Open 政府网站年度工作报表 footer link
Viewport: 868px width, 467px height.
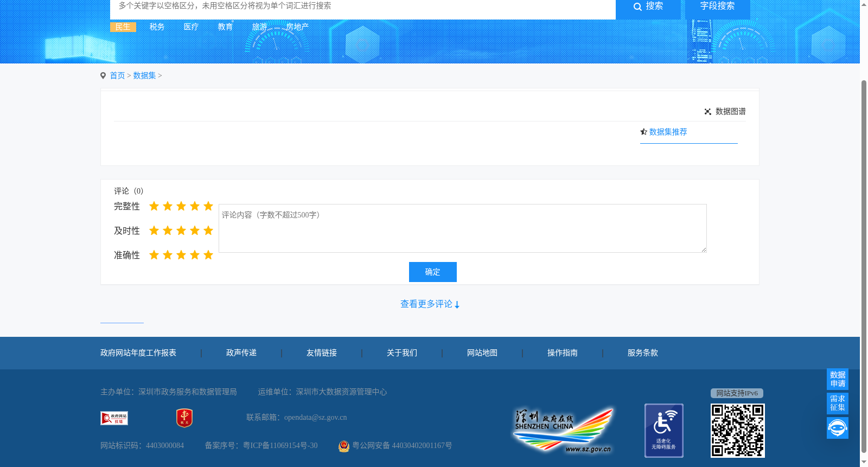[138, 353]
